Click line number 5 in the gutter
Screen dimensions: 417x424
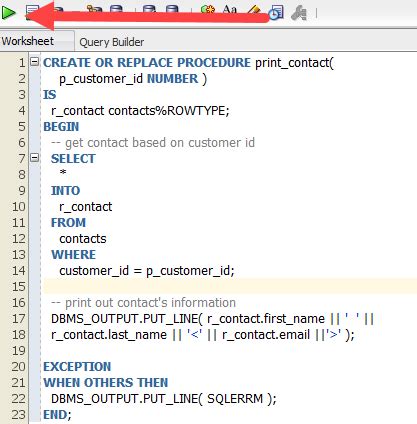[22, 127]
